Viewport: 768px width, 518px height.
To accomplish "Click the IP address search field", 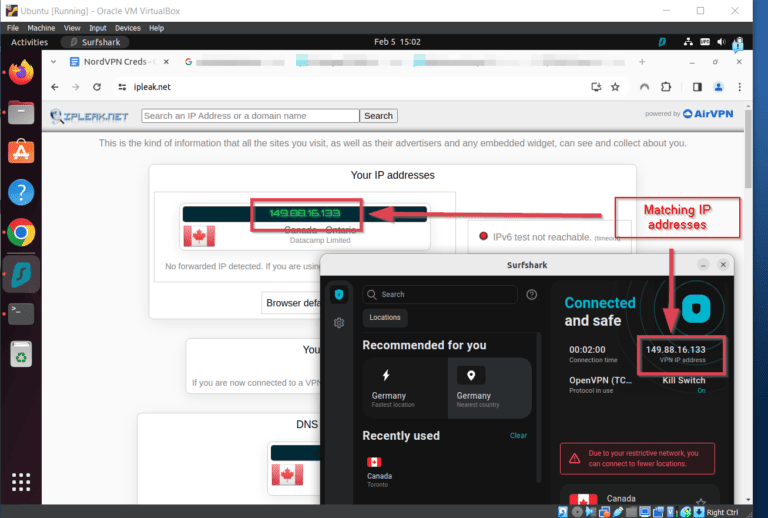I will (250, 116).
